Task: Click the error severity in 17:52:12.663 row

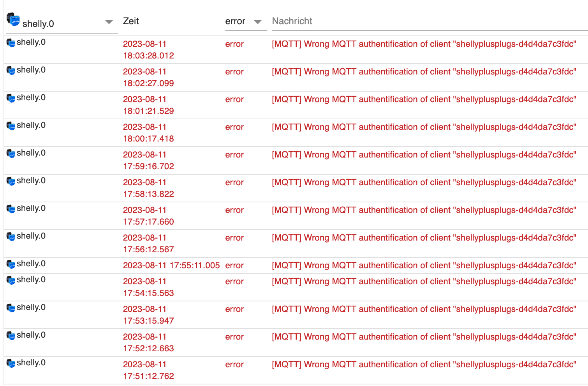Action: (x=234, y=337)
